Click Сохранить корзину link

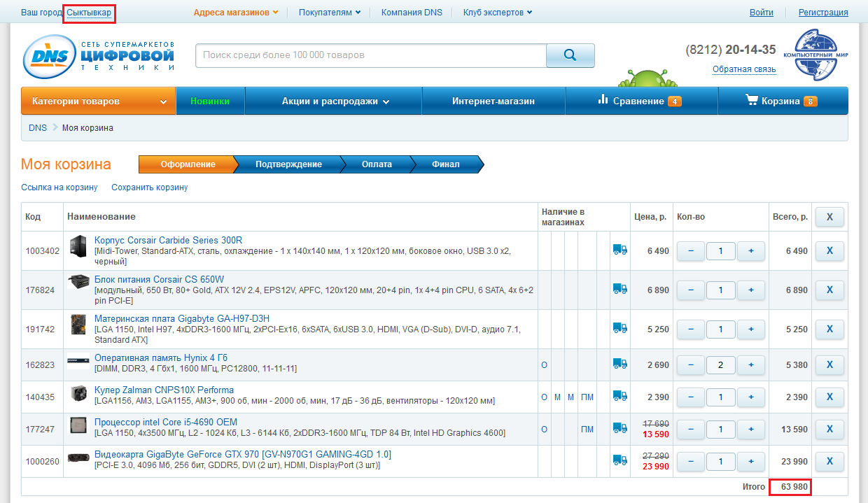150,187
